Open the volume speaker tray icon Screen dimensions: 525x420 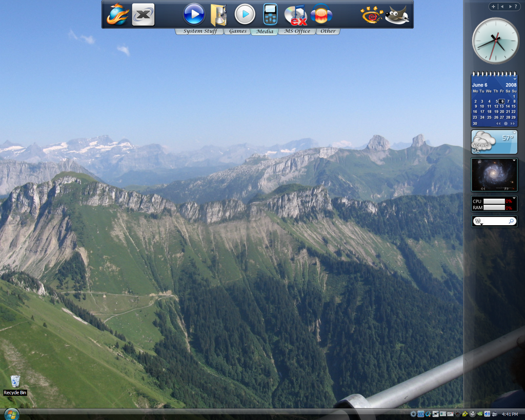point(487,414)
